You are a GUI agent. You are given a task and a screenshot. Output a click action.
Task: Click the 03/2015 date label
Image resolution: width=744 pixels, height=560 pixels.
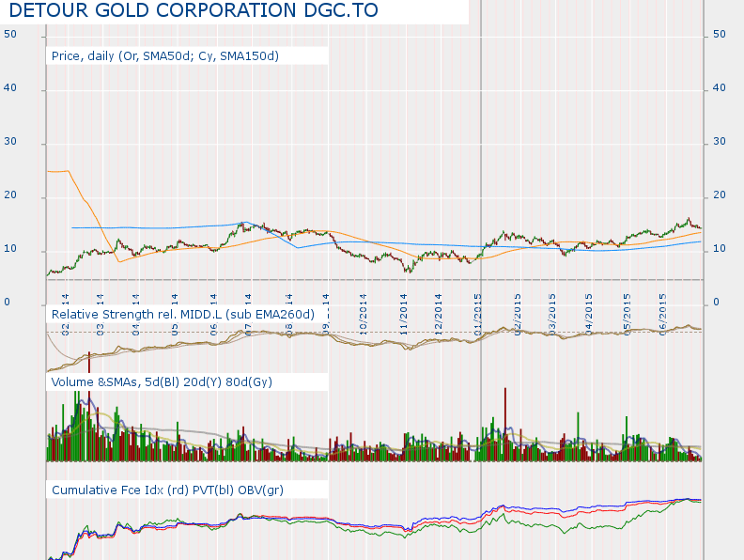pyautogui.click(x=552, y=315)
